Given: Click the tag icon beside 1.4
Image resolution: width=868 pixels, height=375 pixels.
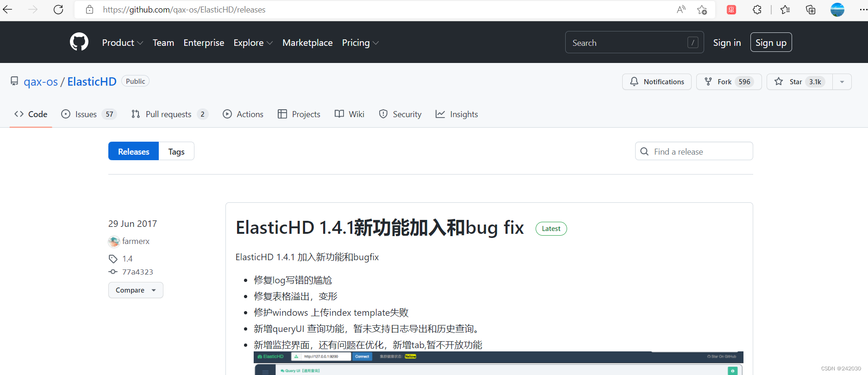Looking at the screenshot, I should point(113,259).
